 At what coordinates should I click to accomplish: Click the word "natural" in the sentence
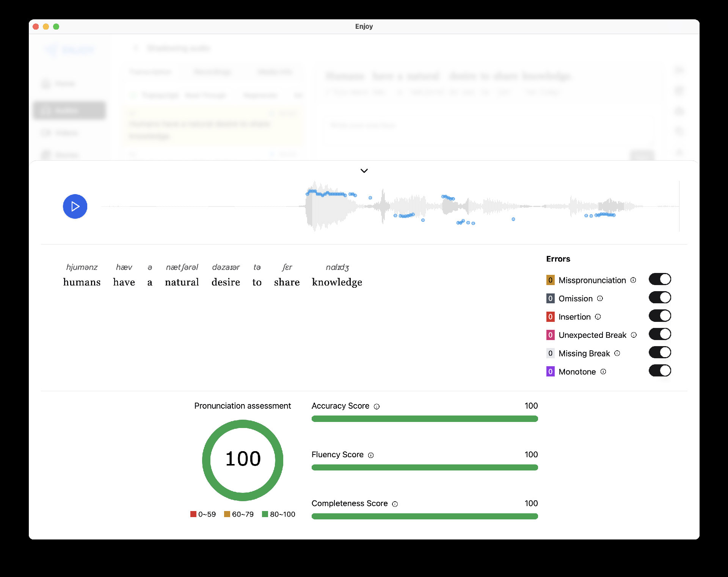[182, 282]
